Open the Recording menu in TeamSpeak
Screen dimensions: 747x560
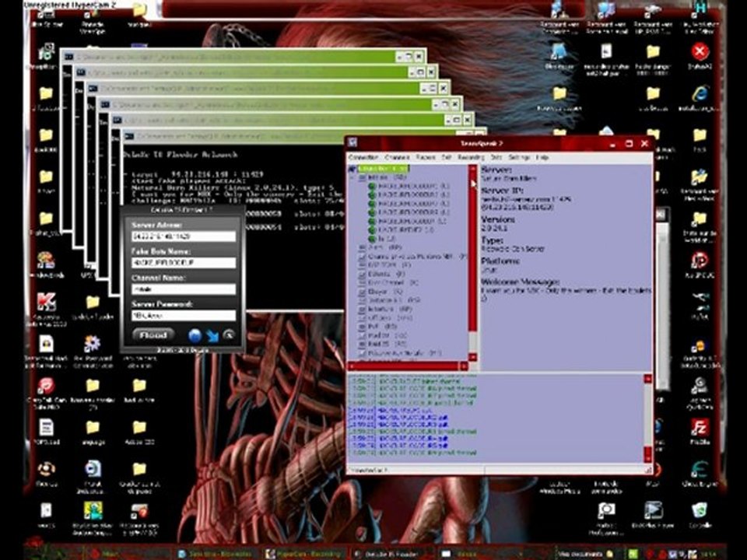[471, 157]
